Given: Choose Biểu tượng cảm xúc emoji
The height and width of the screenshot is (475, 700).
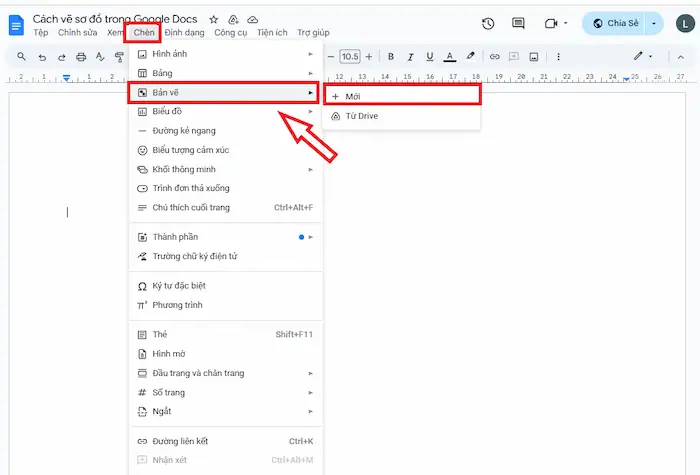Looking at the screenshot, I should pos(225,150).
